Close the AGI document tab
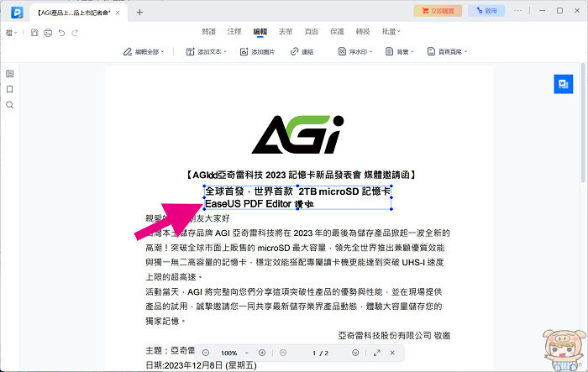This screenshot has width=588, height=372. click(118, 13)
